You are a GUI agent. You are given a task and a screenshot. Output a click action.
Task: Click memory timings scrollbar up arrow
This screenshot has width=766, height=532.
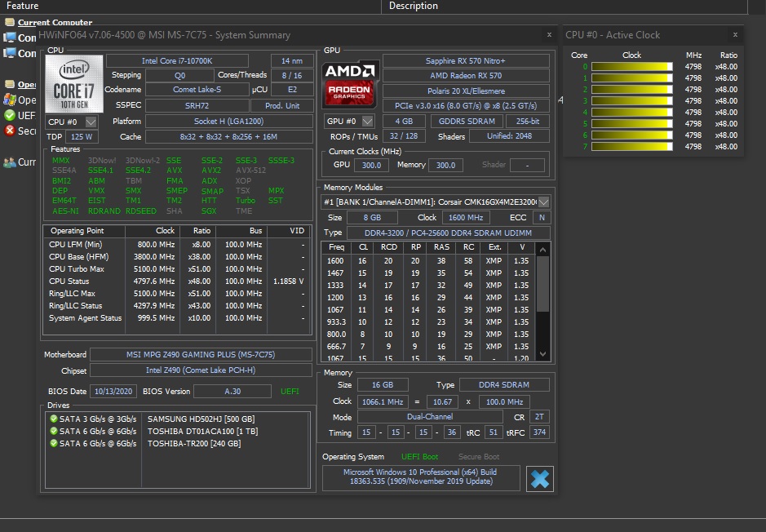click(x=542, y=250)
